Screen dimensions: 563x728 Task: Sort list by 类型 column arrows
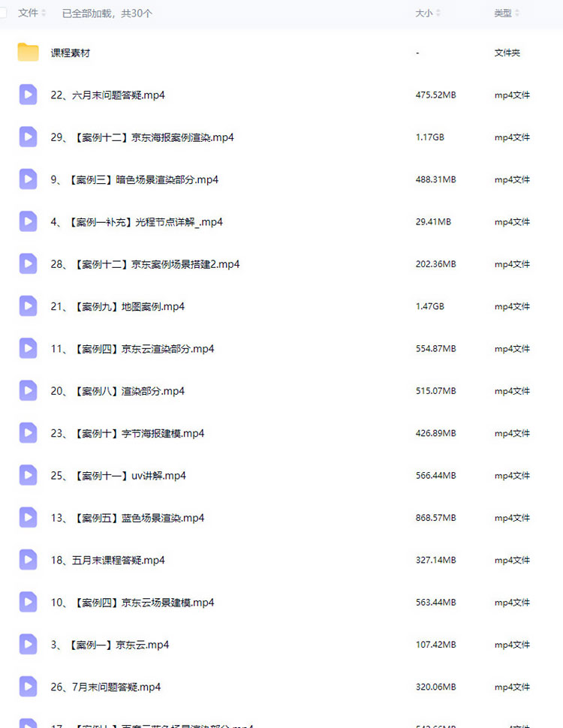(517, 13)
